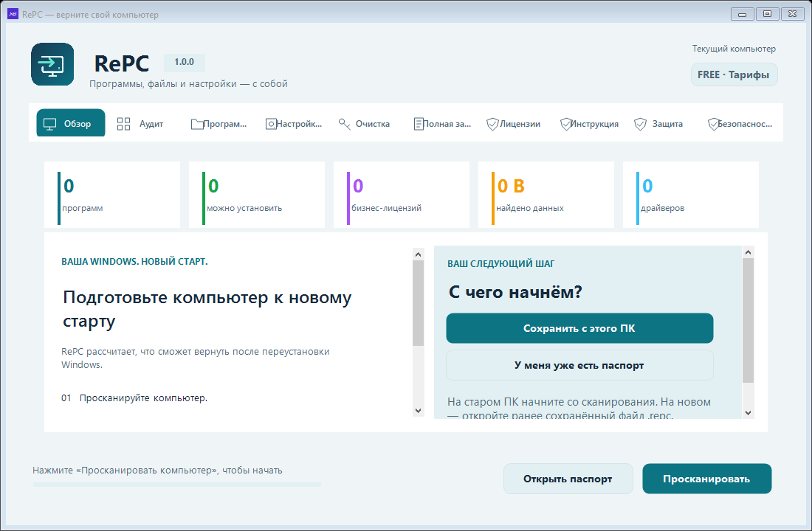The width and height of the screenshot is (812, 531).
Task: Click the left panel scroll up arrow
Action: point(419,254)
